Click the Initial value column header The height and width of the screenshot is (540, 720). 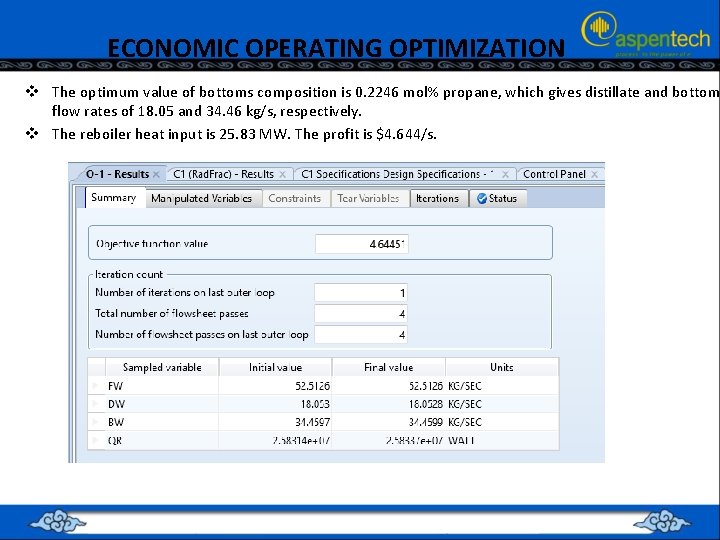[x=276, y=367]
